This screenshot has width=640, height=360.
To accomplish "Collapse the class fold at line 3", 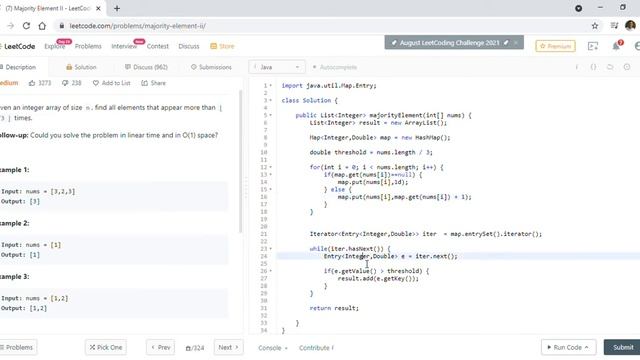I will (271, 100).
